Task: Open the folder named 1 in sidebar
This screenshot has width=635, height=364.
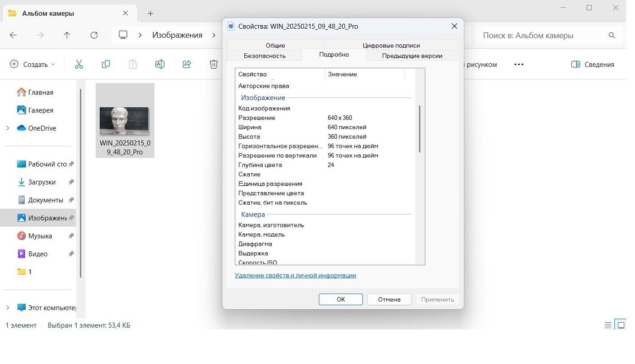Action: (x=25, y=272)
